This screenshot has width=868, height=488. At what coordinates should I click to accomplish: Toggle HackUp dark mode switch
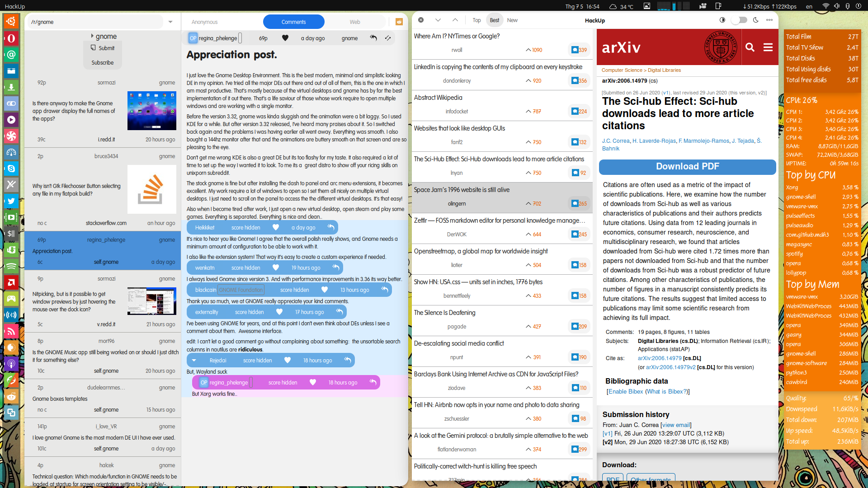tap(739, 20)
